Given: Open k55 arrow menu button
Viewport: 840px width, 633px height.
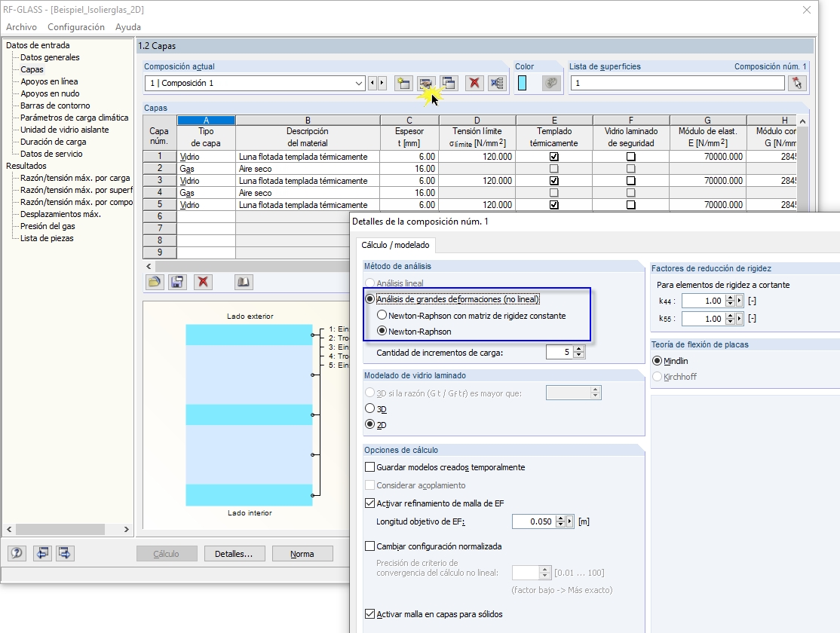Looking at the screenshot, I should click(739, 319).
